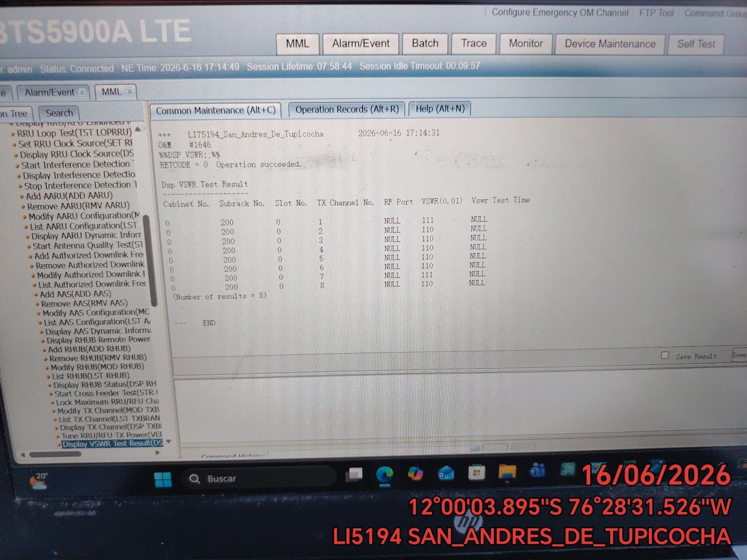Screen dimensions: 747x560
Task: Select Start Antenna Quality Test command
Action: [x=88, y=245]
